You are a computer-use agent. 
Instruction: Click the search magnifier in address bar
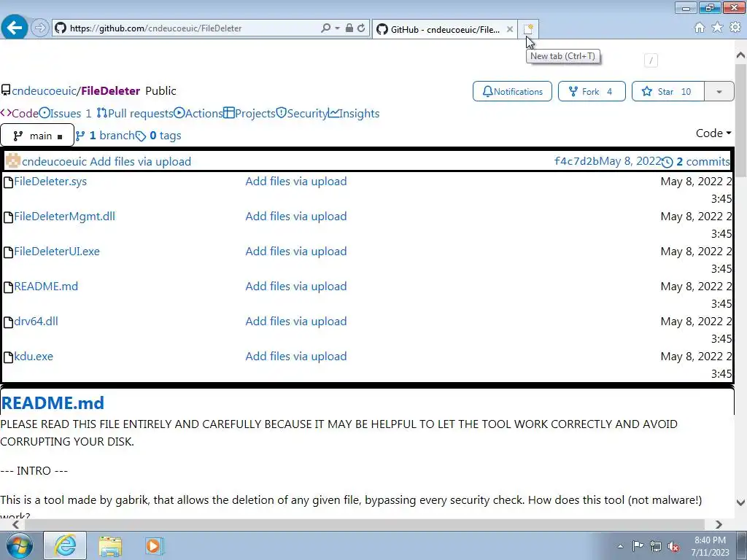click(325, 28)
